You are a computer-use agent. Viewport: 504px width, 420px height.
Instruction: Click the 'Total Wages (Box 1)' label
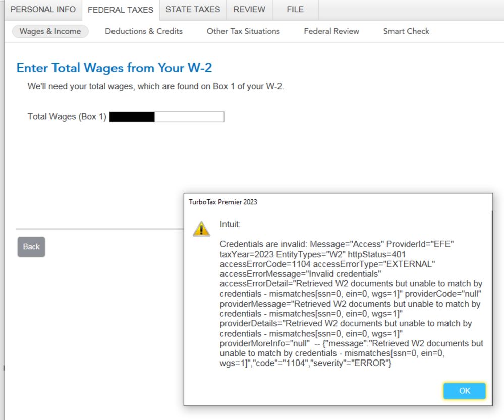[67, 116]
